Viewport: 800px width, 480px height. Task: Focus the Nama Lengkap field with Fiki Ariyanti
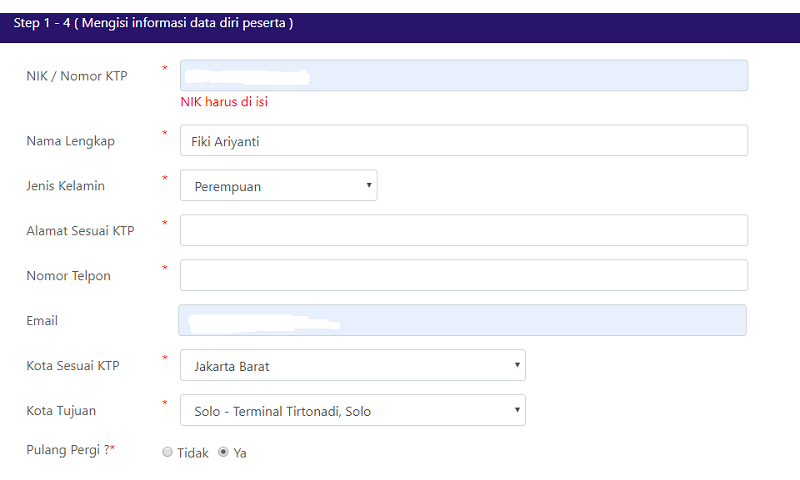[463, 141]
